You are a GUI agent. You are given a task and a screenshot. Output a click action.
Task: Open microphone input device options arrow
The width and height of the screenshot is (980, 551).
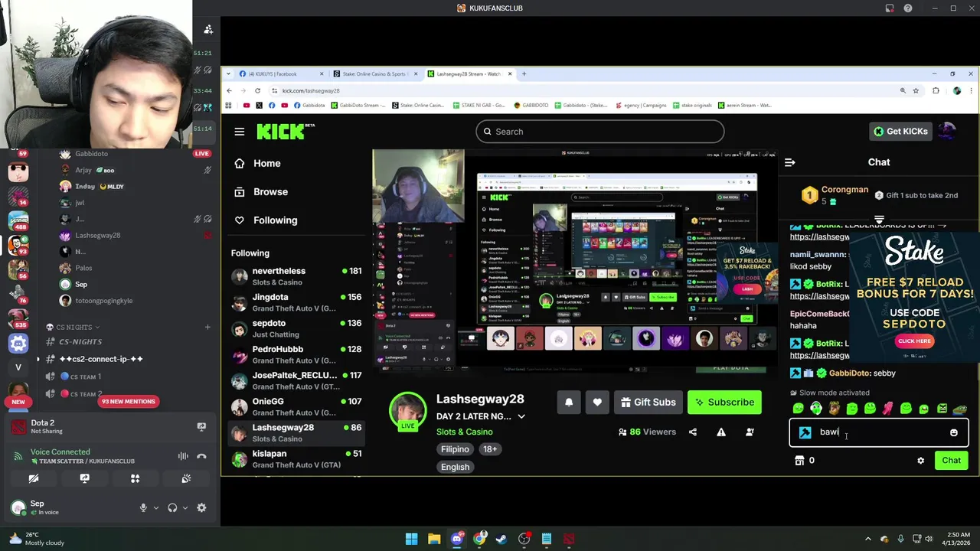[x=156, y=507]
